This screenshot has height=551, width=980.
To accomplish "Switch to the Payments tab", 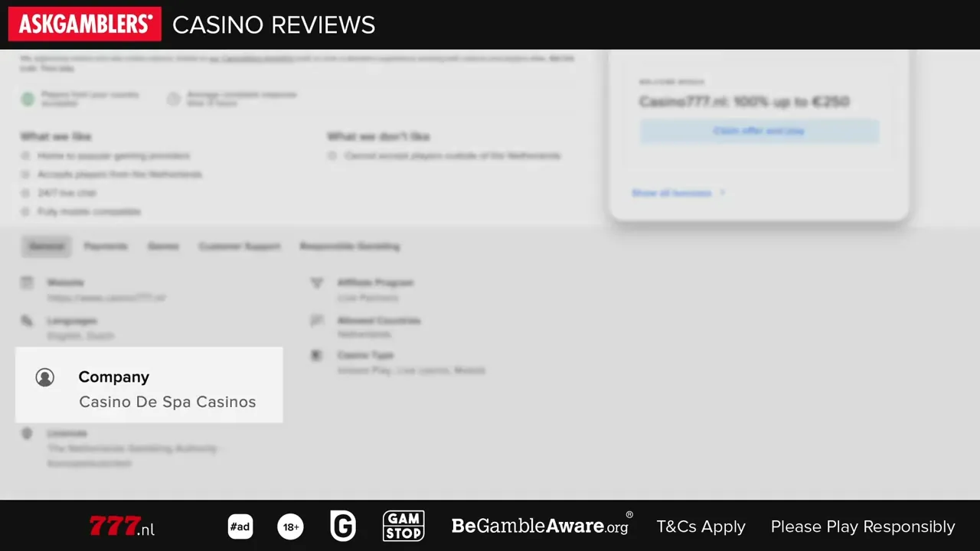I will point(106,246).
